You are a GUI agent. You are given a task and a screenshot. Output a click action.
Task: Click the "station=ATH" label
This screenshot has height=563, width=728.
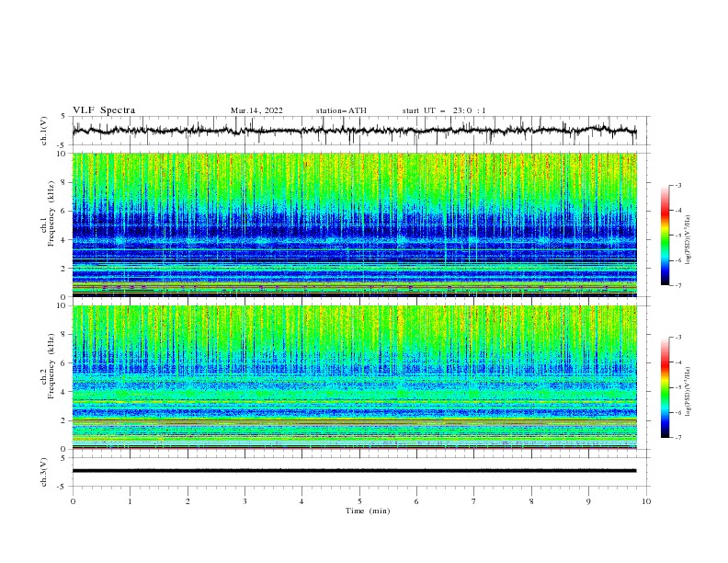[341, 110]
